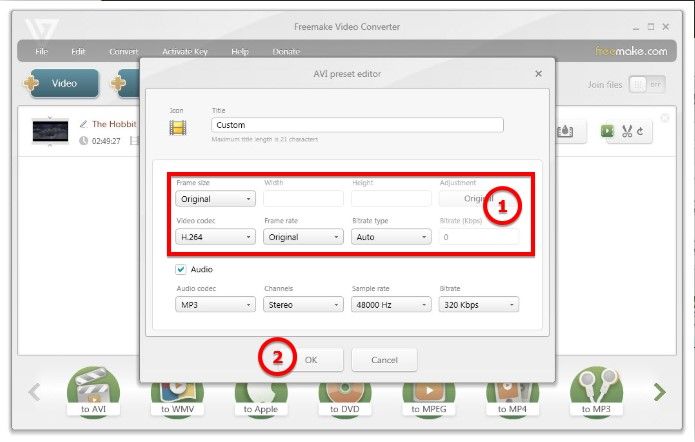Screen dimensions: 695x442
Task: Toggle the Join files switch
Action: [646, 85]
